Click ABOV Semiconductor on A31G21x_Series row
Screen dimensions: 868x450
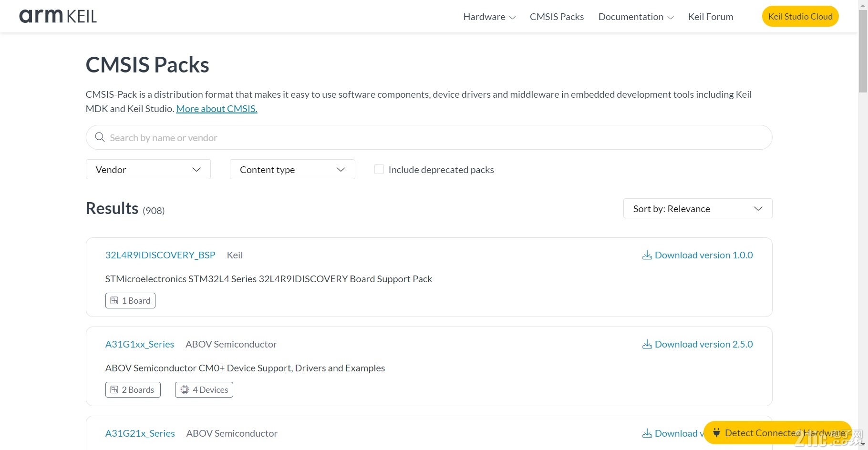coord(232,433)
